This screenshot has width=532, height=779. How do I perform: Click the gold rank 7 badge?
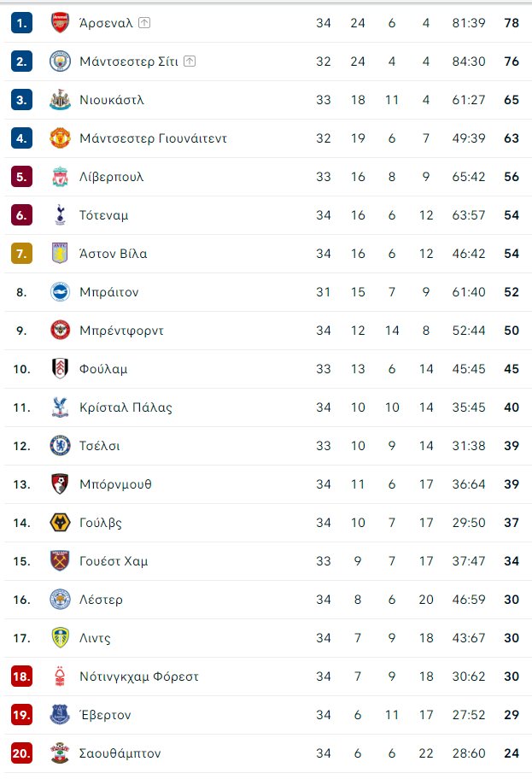(22, 254)
